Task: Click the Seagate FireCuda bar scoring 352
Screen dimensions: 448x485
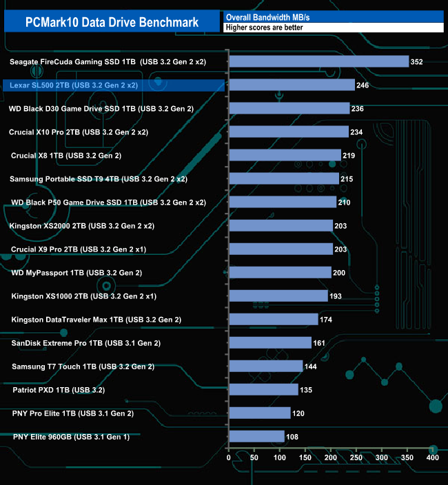Action: (x=319, y=61)
